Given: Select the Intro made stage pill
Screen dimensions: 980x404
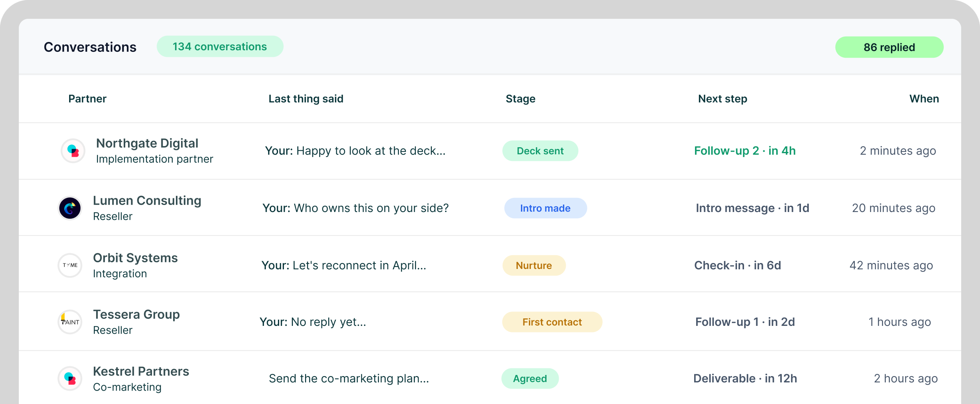Looking at the screenshot, I should click(x=545, y=208).
